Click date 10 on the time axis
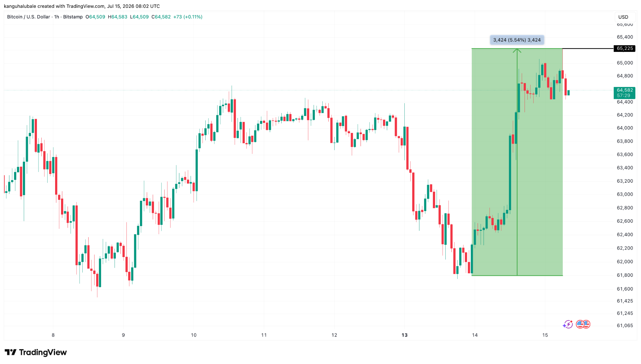Viewport: 641px width, 364px height. [194, 335]
